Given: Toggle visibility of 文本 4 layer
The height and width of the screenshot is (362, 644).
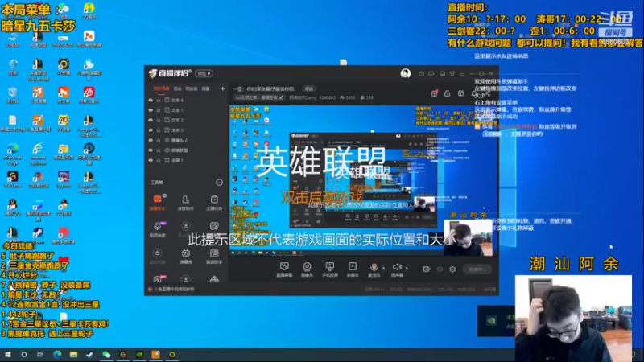Looking at the screenshot, I should tap(151, 100).
